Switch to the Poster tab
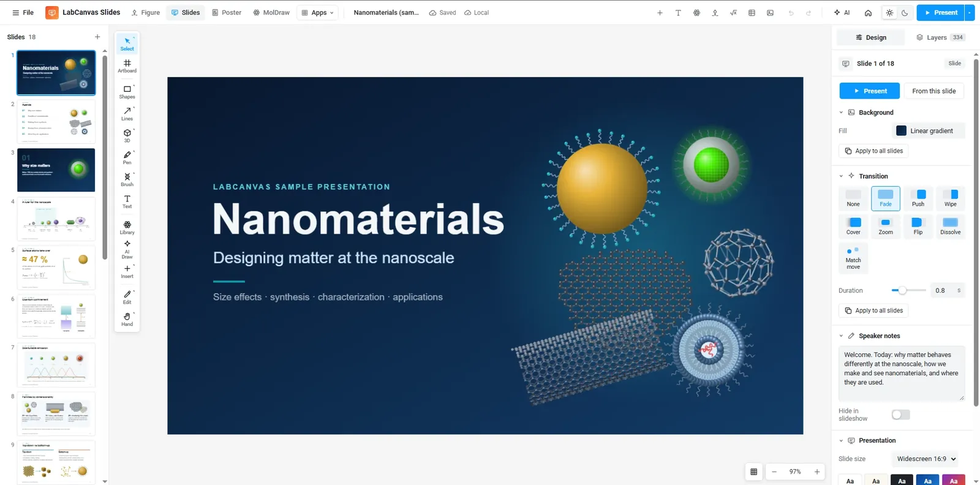Screen dimensions: 980x485 point(227,12)
